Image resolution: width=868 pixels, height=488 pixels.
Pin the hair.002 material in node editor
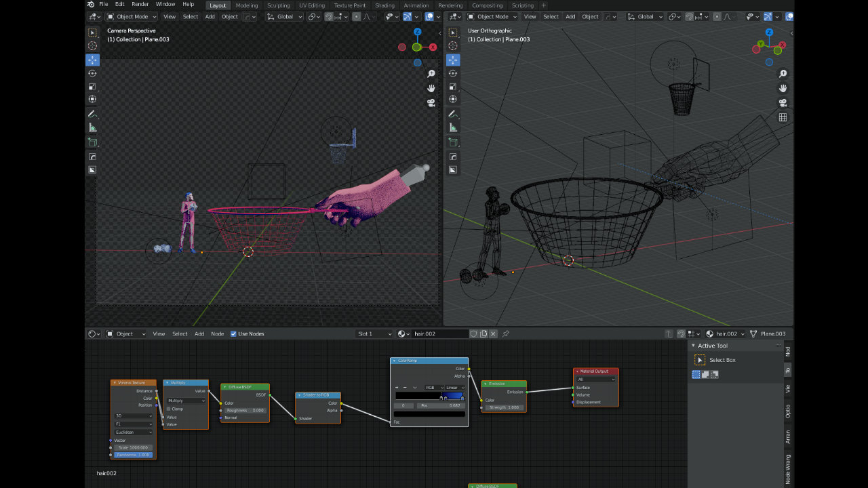pyautogui.click(x=506, y=333)
